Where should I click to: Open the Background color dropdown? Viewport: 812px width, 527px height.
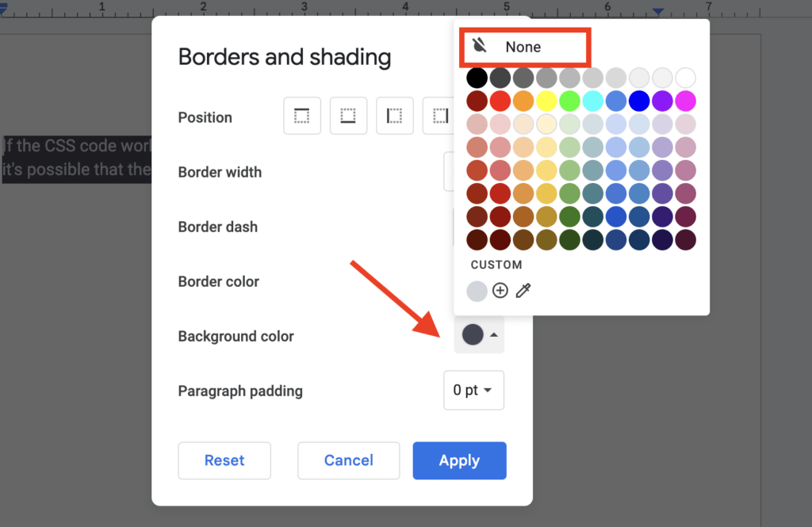coord(479,334)
